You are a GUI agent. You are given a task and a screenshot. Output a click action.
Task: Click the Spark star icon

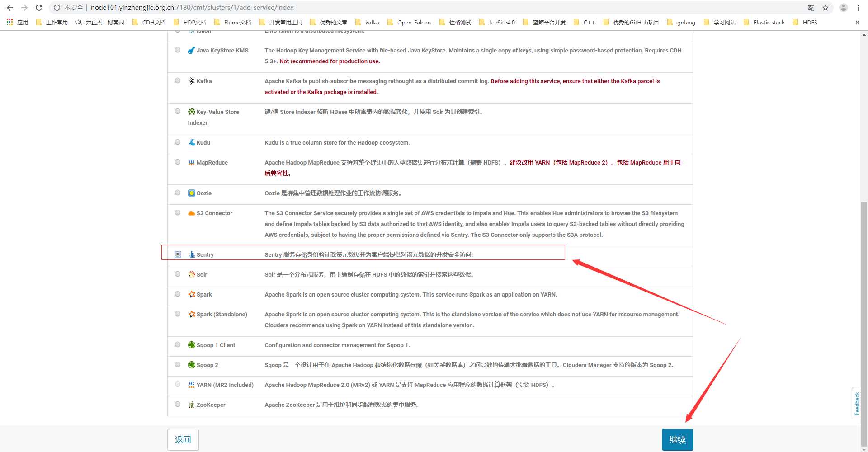192,294
